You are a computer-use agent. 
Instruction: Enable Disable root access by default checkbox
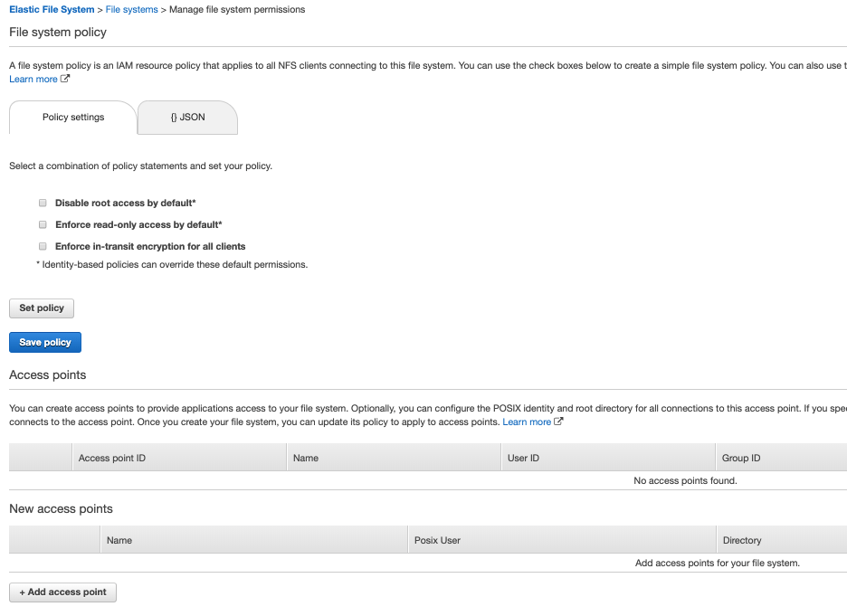43,204
